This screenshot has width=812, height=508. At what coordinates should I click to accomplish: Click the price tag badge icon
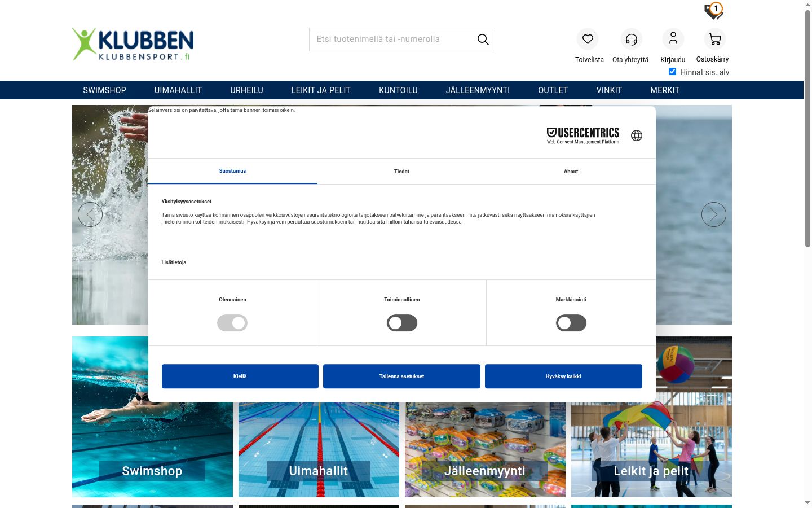pos(714,11)
